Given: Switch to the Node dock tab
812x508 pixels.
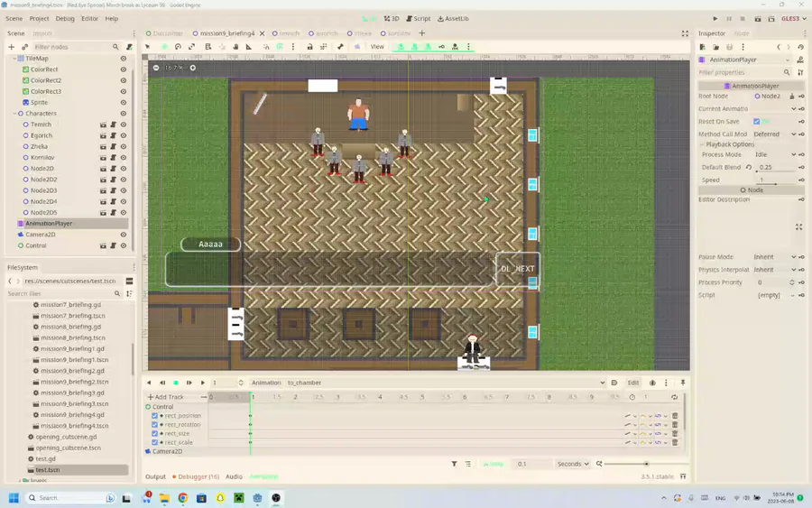Looking at the screenshot, I should point(741,33).
